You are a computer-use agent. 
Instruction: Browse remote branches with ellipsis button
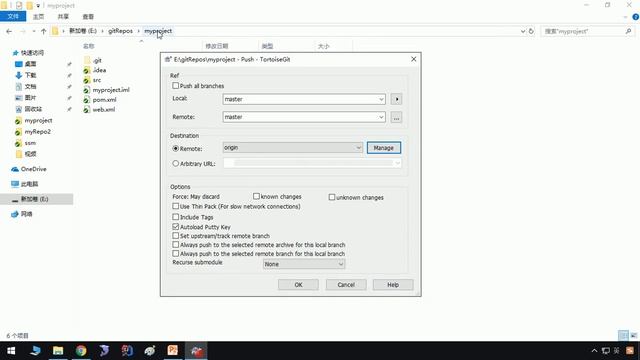click(396, 118)
